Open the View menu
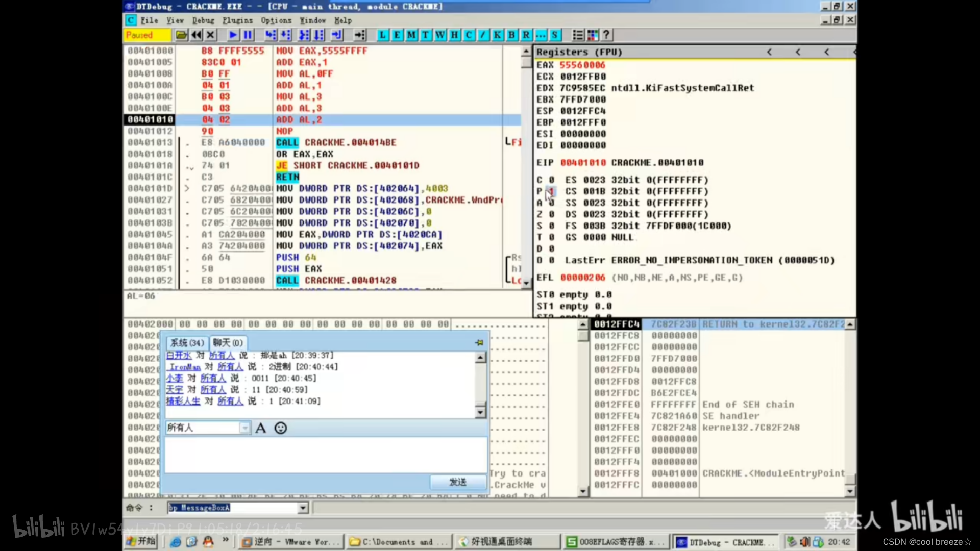980x551 pixels. 175,20
